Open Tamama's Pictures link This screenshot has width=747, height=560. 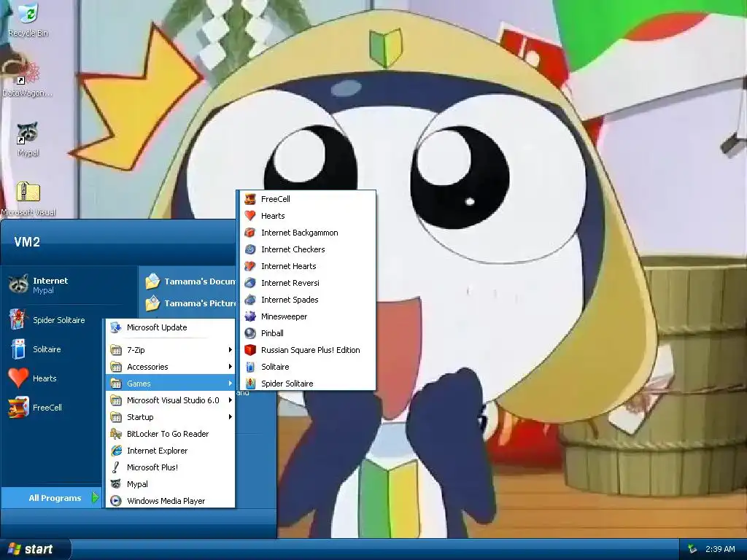coord(190,303)
